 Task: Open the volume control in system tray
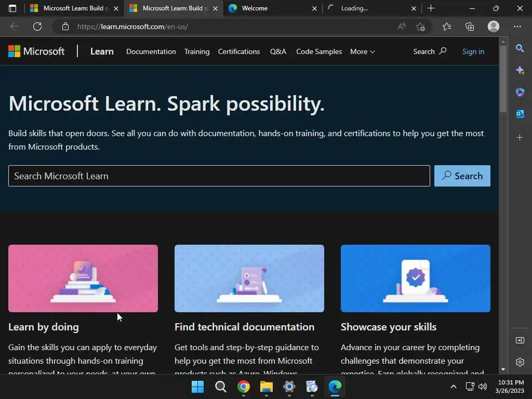point(483,387)
